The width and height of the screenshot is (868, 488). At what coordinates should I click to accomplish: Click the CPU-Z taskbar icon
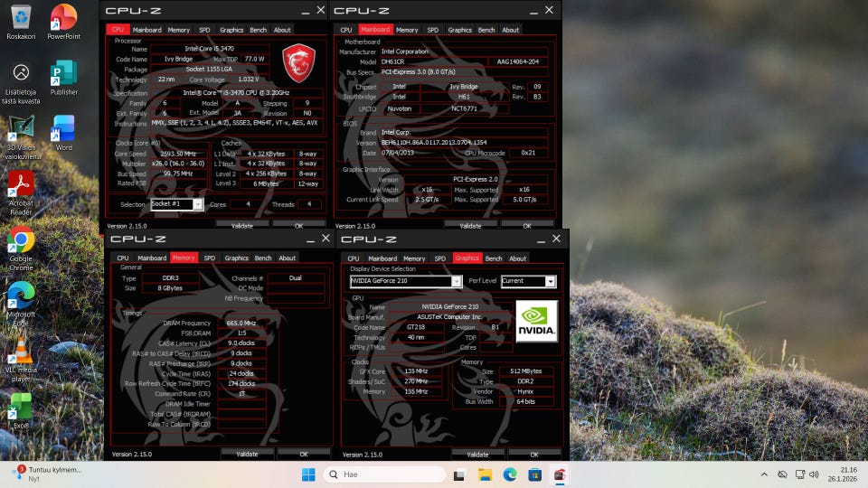pos(560,474)
